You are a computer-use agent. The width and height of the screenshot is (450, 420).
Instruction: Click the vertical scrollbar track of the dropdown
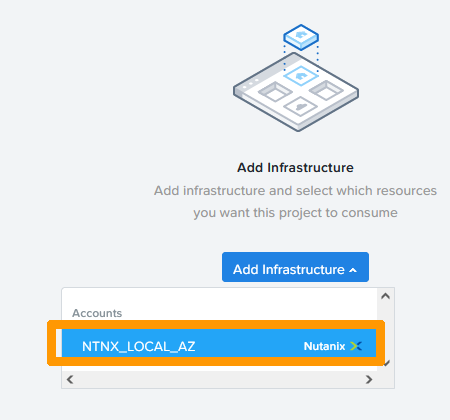coord(386,329)
